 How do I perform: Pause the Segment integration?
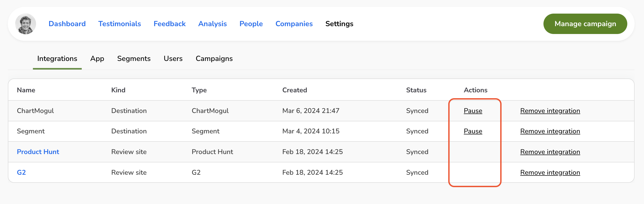point(473,131)
